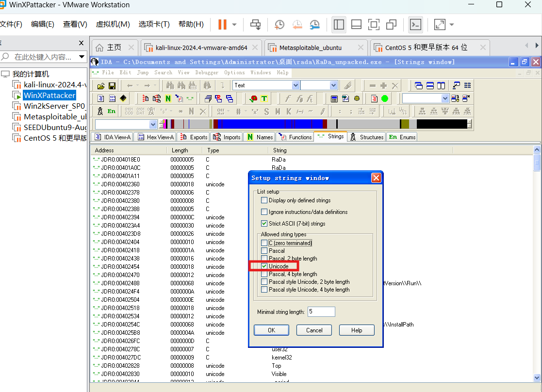This screenshot has height=392, width=542.
Task: Select Metasploitable_ul in VMware library tree
Action: [55, 117]
